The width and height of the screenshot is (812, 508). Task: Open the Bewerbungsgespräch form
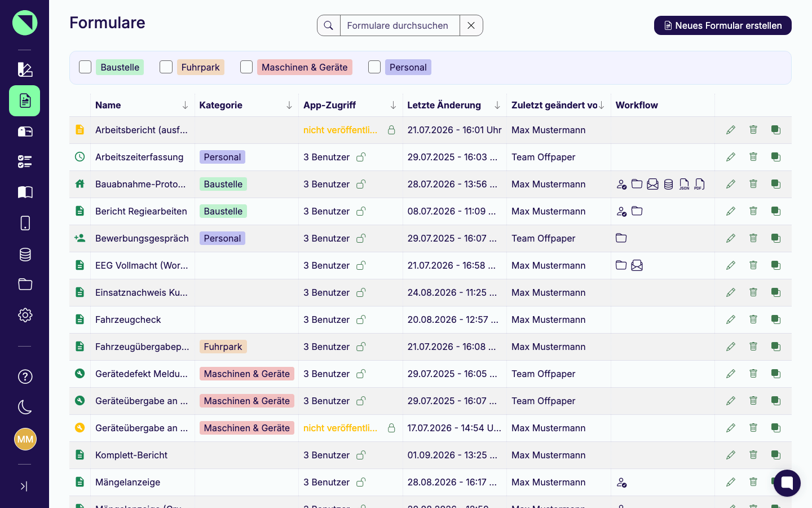coord(142,238)
